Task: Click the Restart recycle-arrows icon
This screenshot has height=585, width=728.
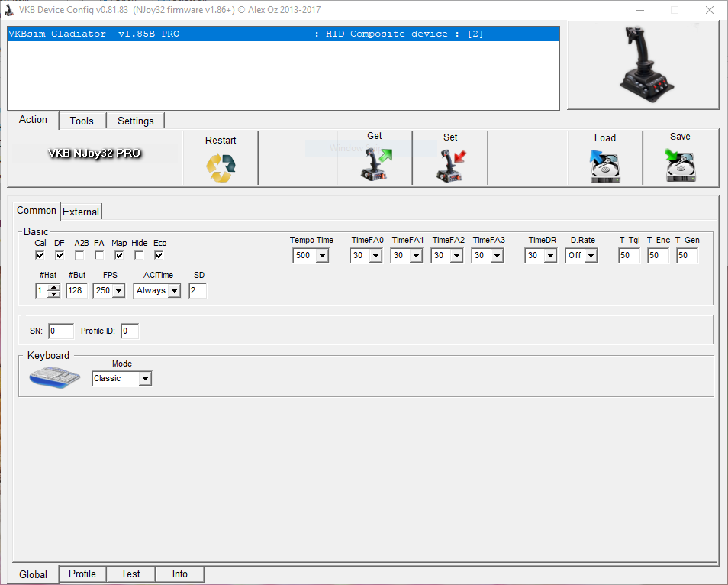Action: pos(221,168)
